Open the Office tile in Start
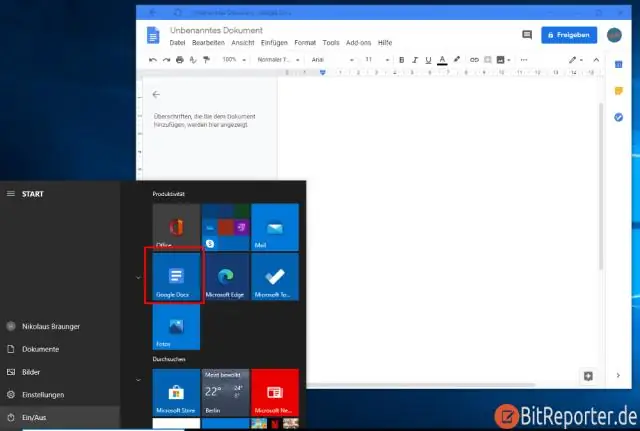The image size is (640, 431). pos(176,227)
